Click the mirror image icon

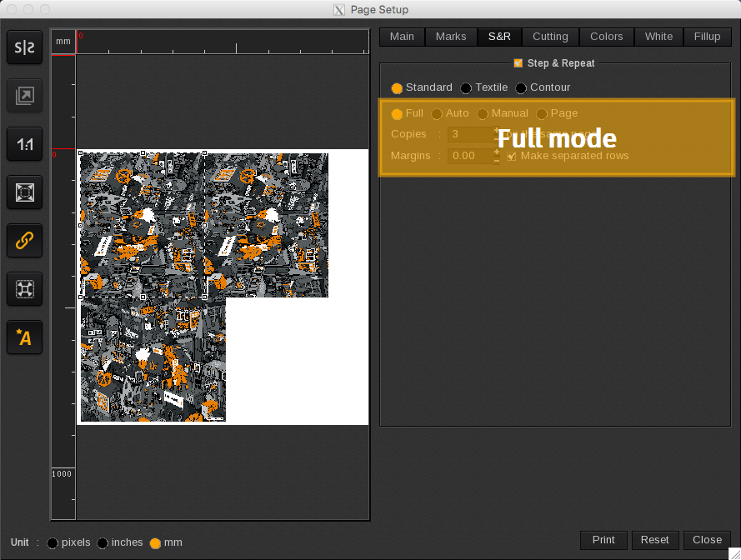pos(25,48)
